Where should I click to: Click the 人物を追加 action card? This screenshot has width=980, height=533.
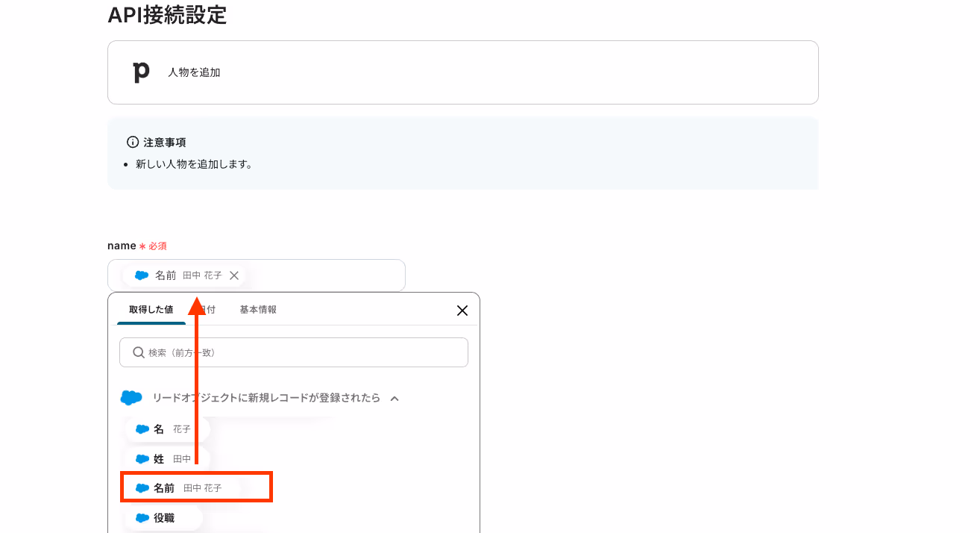[x=463, y=72]
